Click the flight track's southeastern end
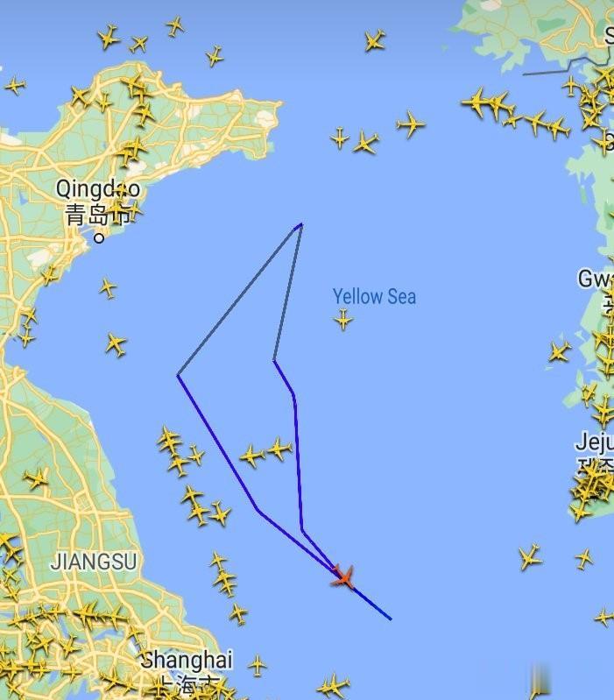The image size is (614, 700). pos(391,619)
